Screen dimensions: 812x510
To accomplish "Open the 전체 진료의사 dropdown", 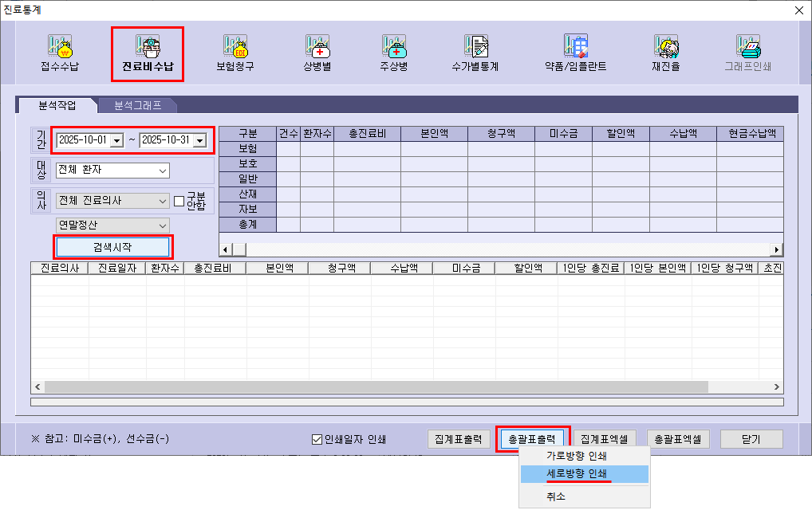I will pyautogui.click(x=163, y=201).
